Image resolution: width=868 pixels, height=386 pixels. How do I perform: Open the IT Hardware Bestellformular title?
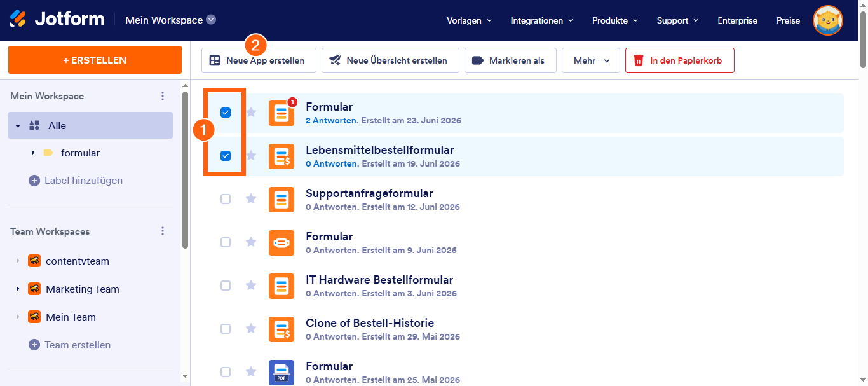379,280
